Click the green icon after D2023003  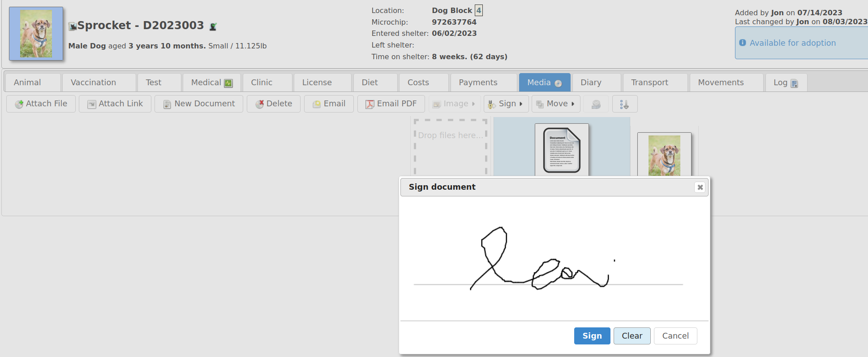(x=213, y=26)
